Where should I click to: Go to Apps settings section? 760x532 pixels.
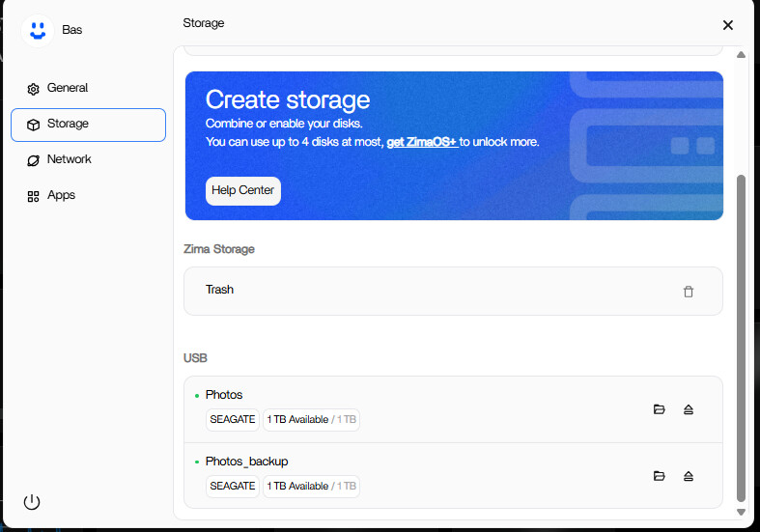click(x=61, y=195)
